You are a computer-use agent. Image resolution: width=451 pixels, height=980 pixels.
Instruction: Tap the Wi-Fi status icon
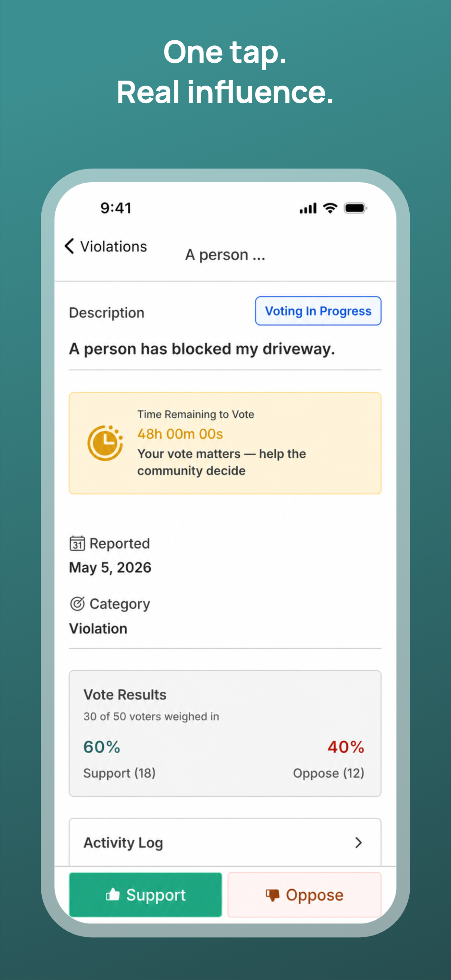[x=330, y=208]
